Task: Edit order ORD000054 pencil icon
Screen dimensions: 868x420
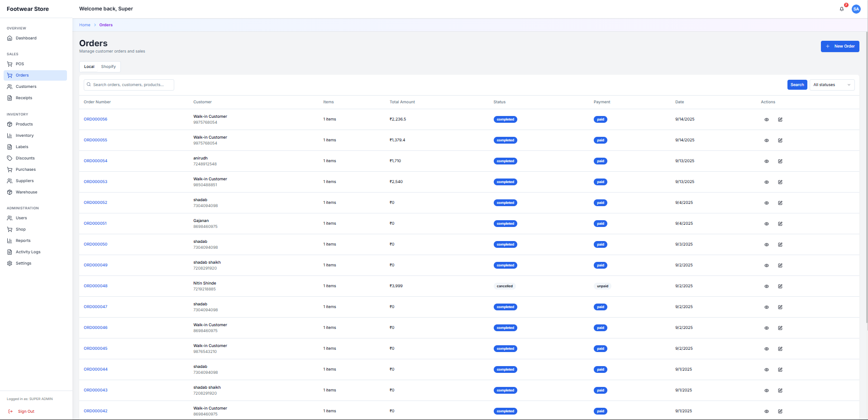Action: coord(780,161)
